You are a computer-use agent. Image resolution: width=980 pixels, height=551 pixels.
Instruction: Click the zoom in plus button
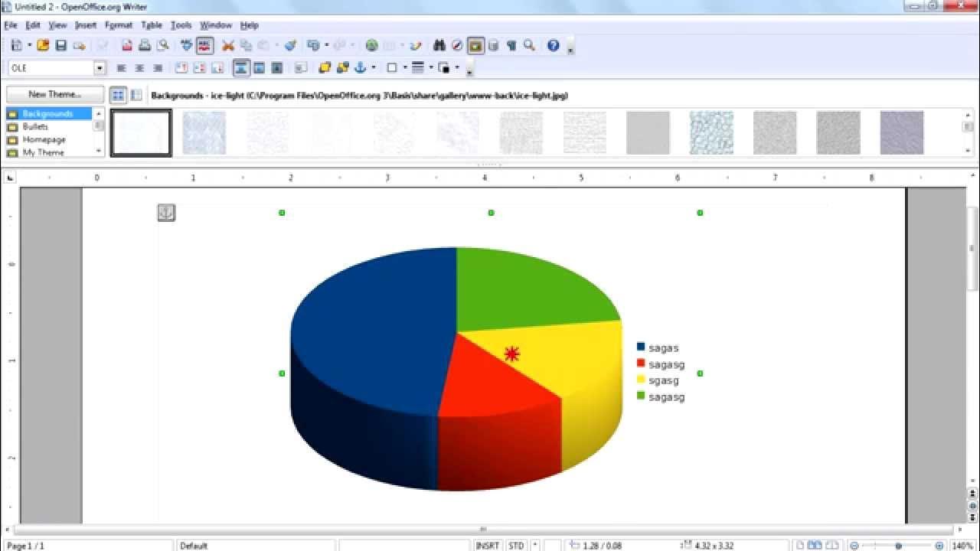click(x=939, y=546)
